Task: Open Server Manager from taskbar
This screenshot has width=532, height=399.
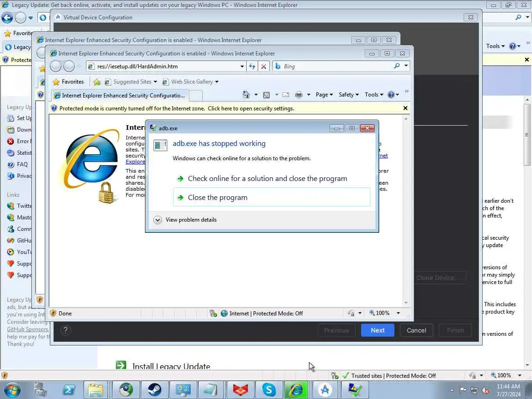Action: pos(41,390)
